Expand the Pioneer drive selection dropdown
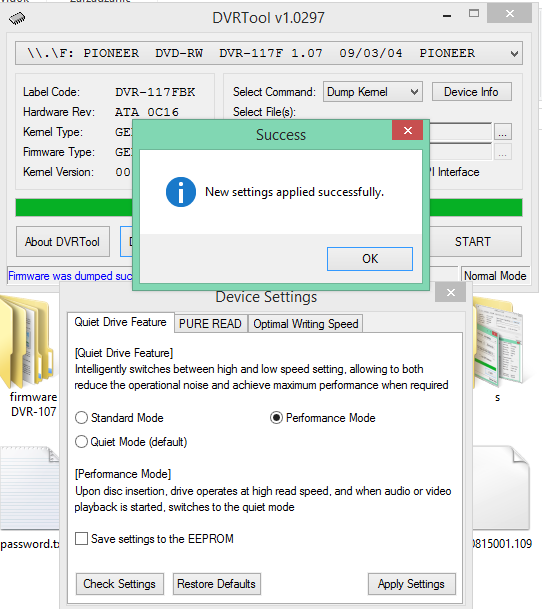542x609 pixels. click(x=268, y=53)
